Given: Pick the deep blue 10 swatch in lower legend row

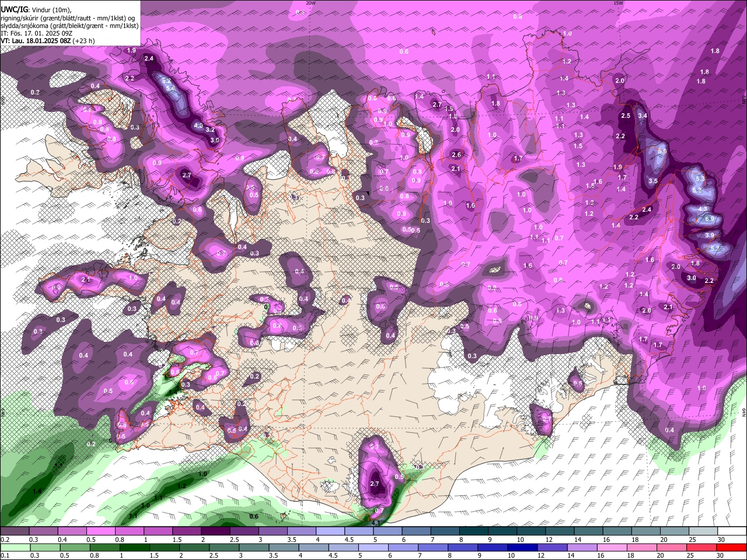Looking at the screenshot, I should tap(522, 548).
